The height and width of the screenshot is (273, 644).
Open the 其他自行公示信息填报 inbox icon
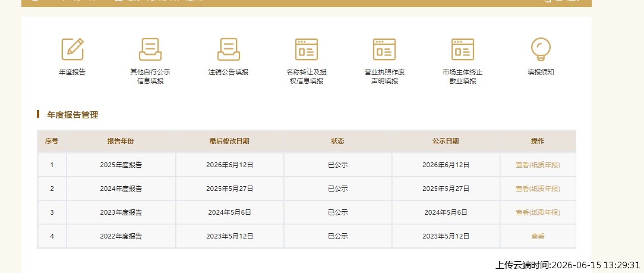click(150, 49)
